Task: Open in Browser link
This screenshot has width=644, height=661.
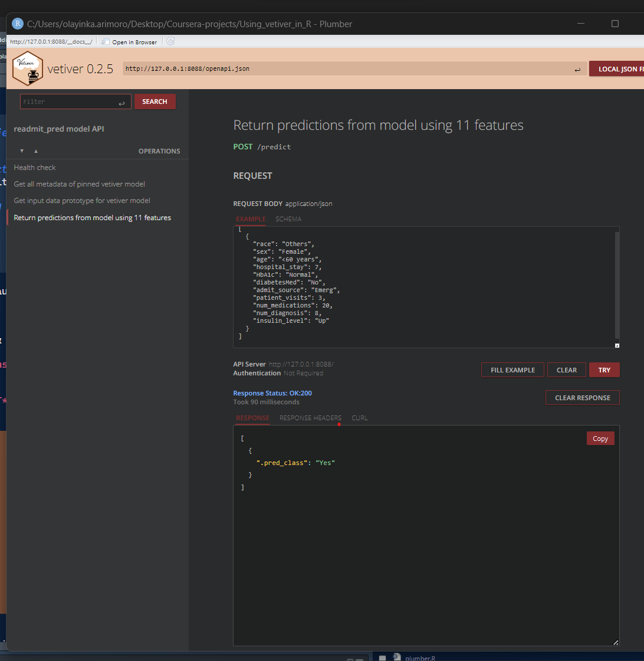Action: (134, 42)
